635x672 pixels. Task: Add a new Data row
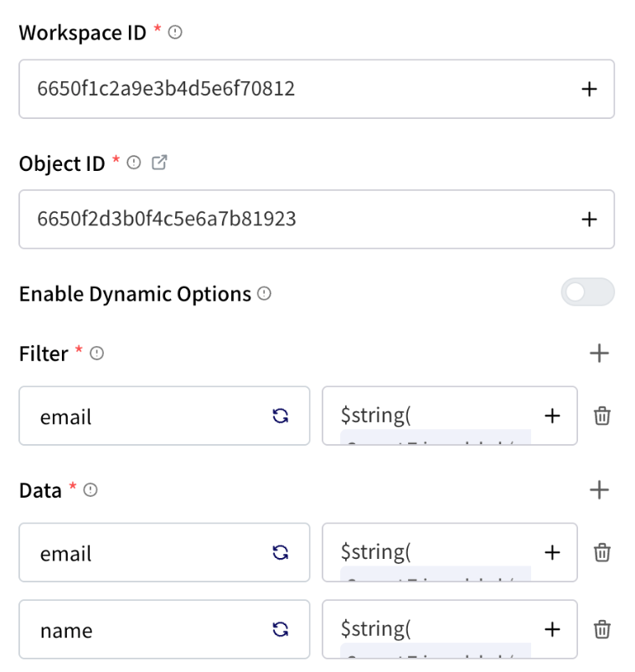tap(599, 490)
